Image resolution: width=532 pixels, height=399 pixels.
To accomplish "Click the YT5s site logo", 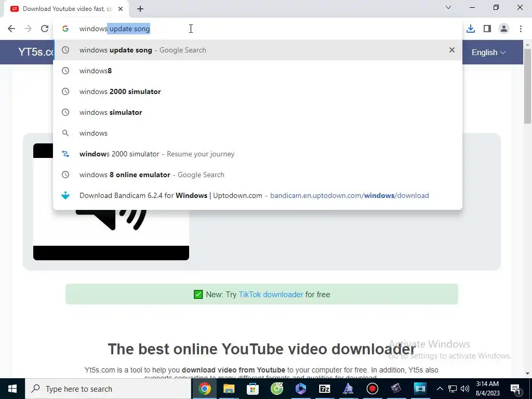I will point(36,52).
